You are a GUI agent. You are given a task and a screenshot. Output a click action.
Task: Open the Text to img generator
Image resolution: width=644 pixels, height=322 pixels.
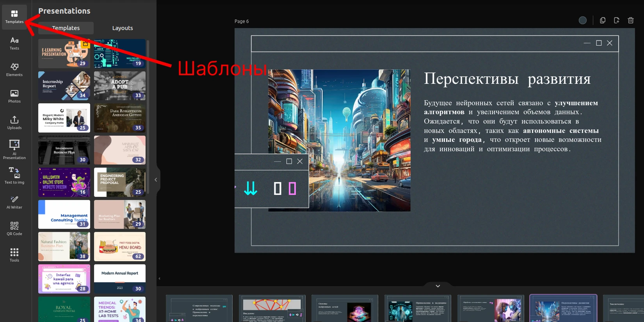click(x=14, y=176)
